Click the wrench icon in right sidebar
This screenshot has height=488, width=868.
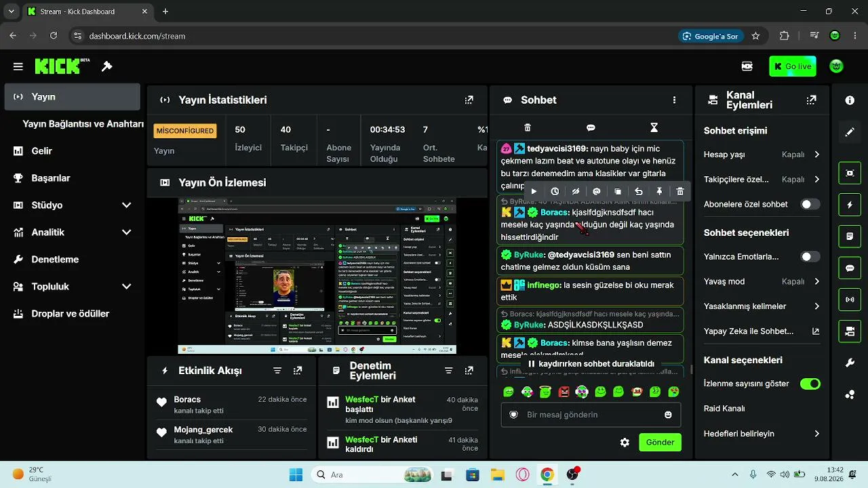[x=850, y=363]
